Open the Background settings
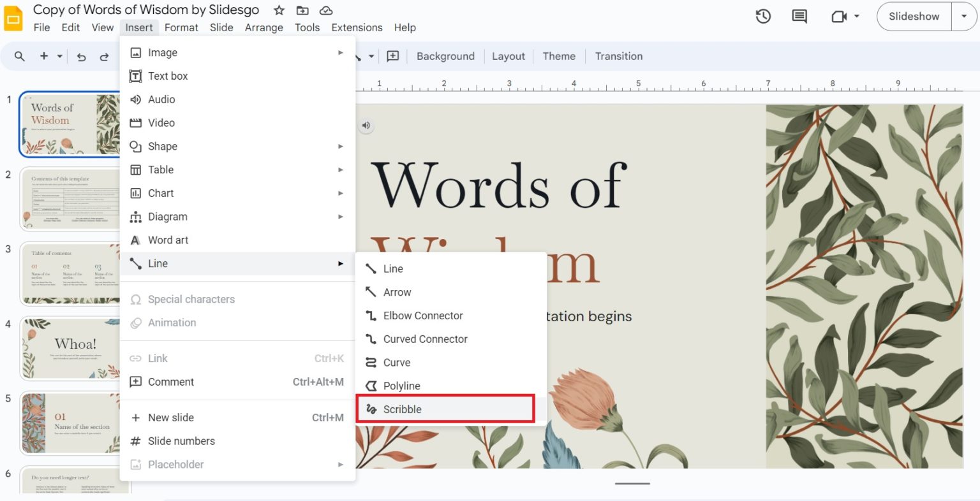 tap(445, 56)
